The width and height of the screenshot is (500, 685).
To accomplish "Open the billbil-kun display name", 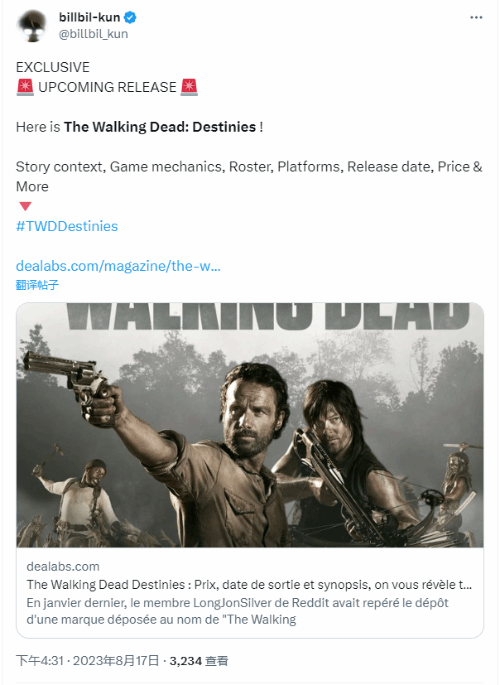I will tap(90, 17).
